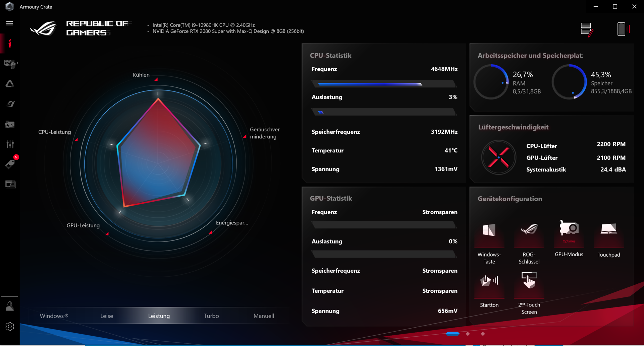Open the GameVisual sidebar icon
This screenshot has height=346, width=644.
pyautogui.click(x=10, y=104)
